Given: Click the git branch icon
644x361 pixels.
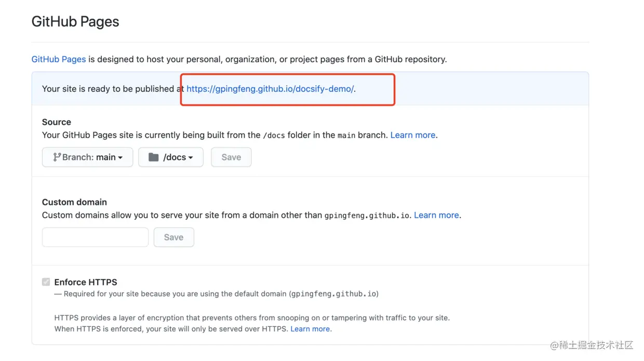Looking at the screenshot, I should pyautogui.click(x=57, y=157).
